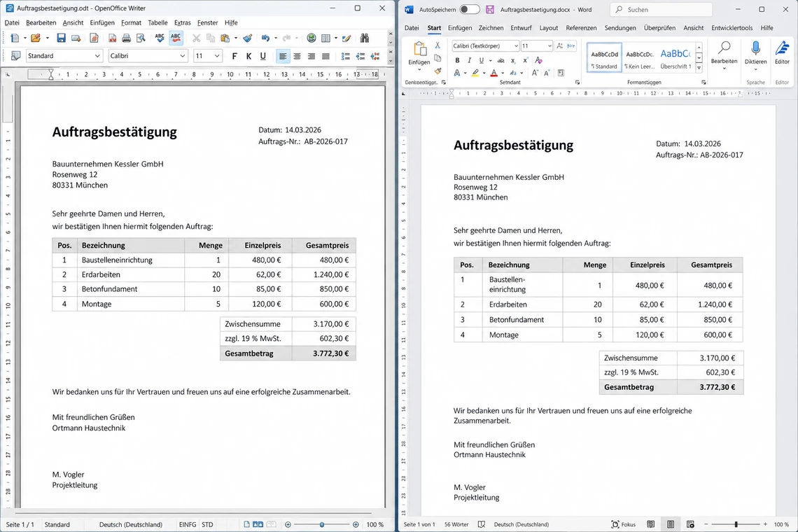Click OpenOffice status bar zoom slider handle
The height and width of the screenshot is (532, 798).
click(321, 524)
